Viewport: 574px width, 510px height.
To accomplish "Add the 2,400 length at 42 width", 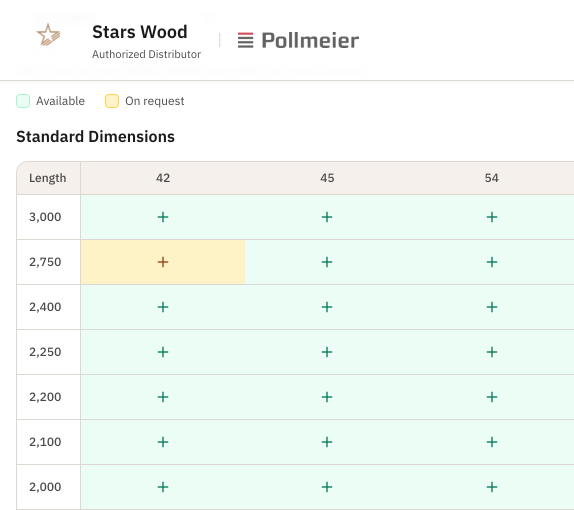I will 163,307.
